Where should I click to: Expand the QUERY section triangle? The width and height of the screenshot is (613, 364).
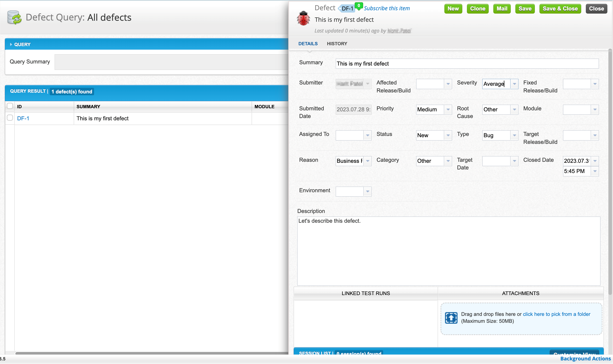pos(11,45)
